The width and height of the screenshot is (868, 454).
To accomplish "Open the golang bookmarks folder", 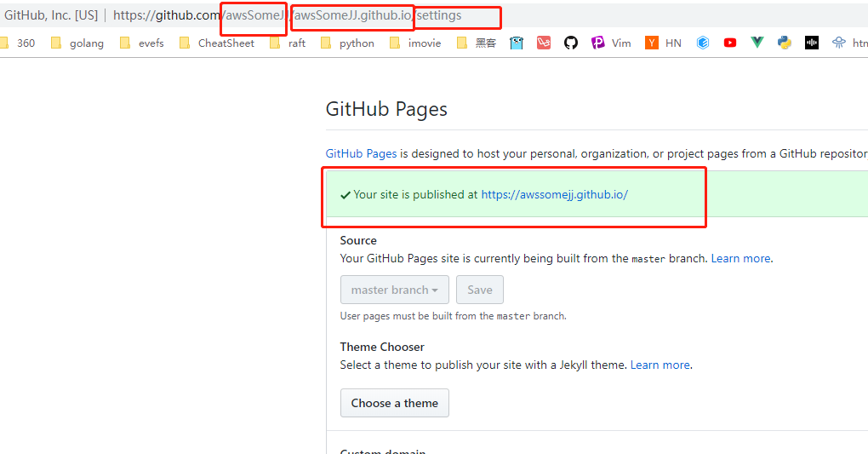I will point(77,43).
